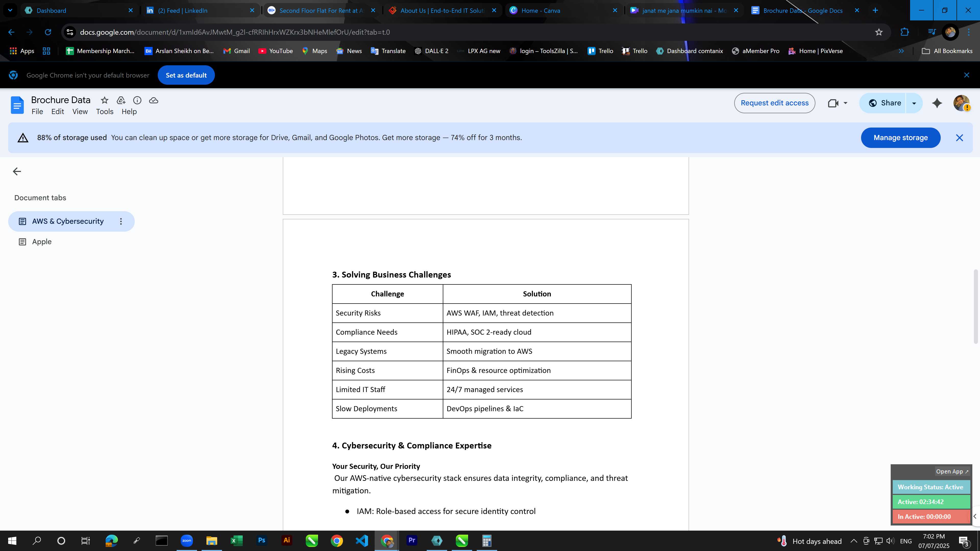
Task: Open Excel from the taskbar
Action: click(x=236, y=540)
